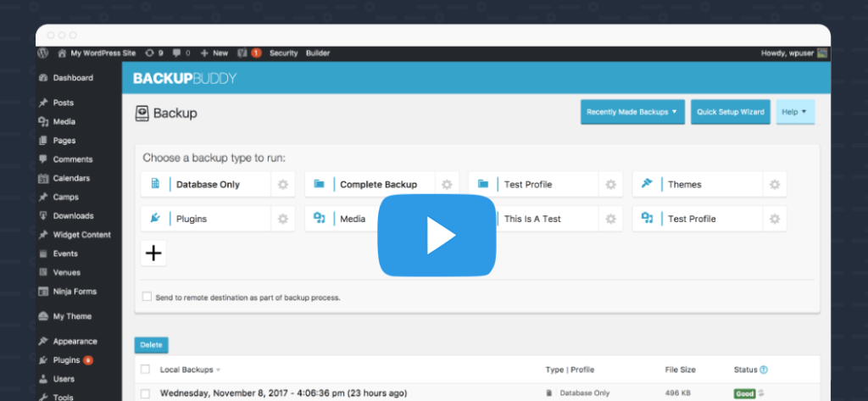
Task: Add a new backup profile plus
Action: [x=153, y=253]
